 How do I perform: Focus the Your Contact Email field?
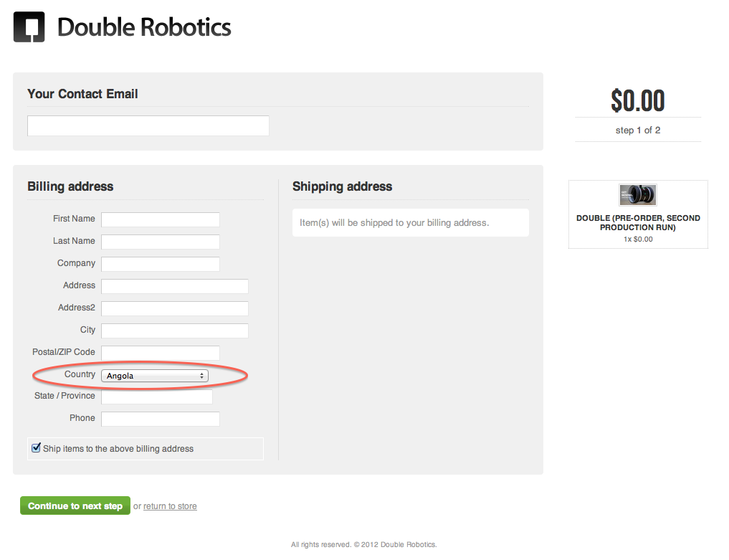[148, 125]
